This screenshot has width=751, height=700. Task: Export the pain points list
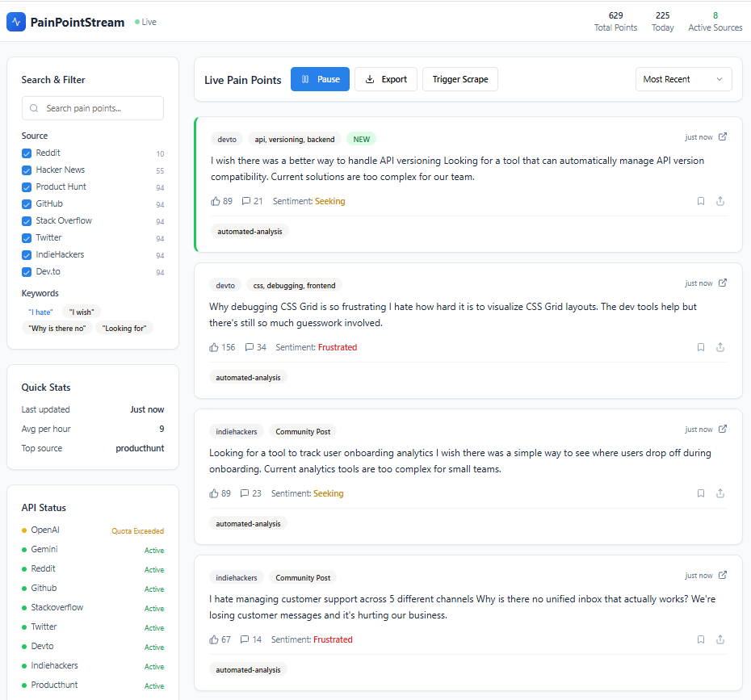click(385, 79)
